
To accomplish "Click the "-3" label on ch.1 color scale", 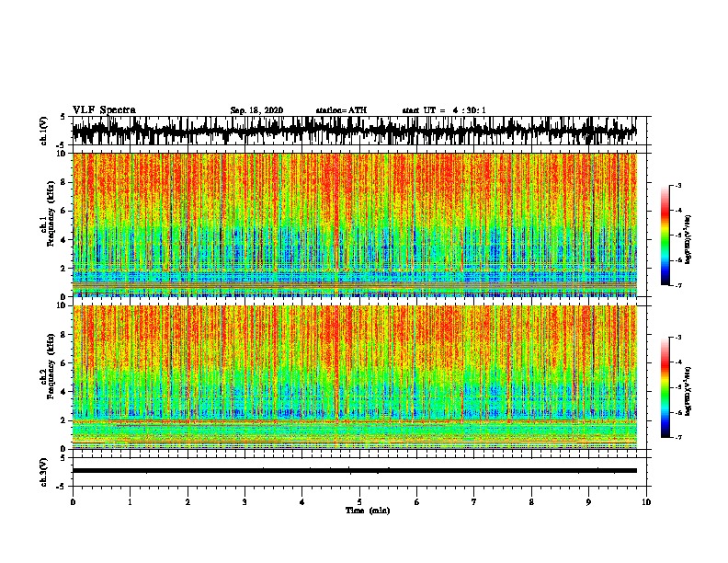I will 678,186.
